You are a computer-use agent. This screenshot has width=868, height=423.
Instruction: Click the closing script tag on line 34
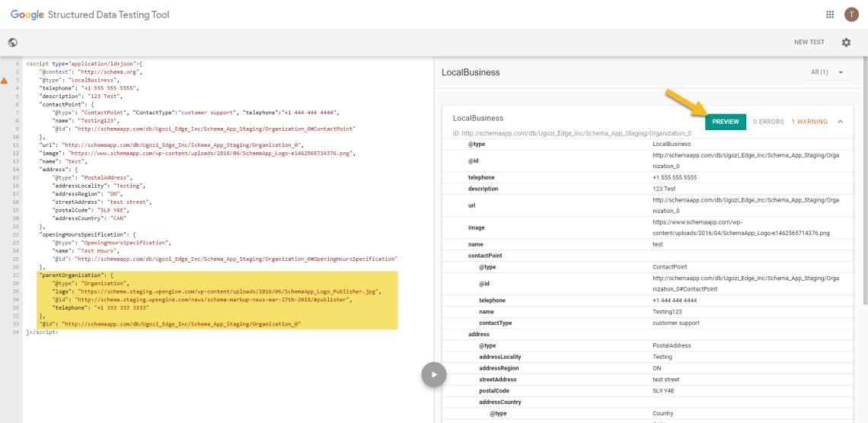point(42,332)
